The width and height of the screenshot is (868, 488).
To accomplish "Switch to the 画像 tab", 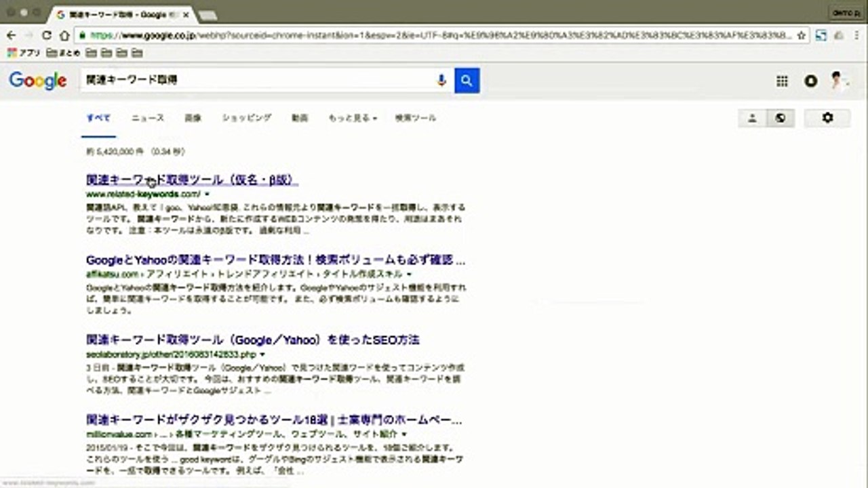I will pos(193,118).
